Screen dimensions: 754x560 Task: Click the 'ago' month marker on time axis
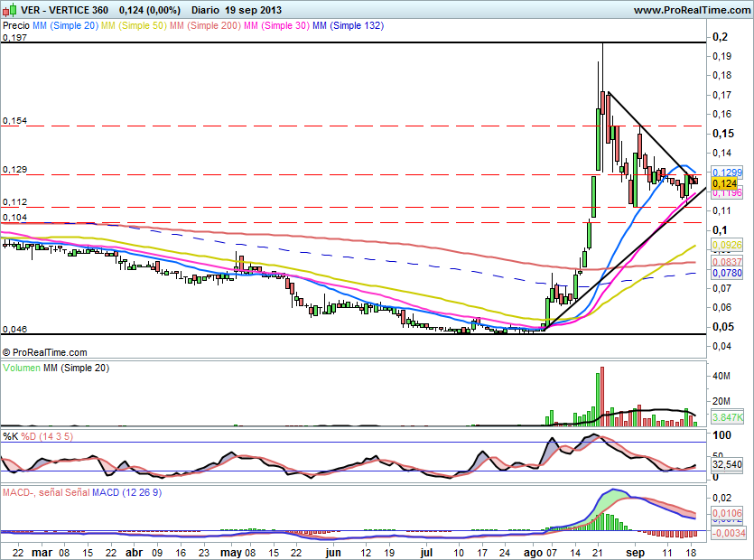tap(533, 550)
